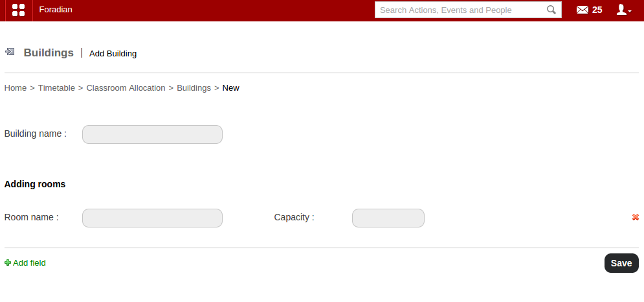644x302 pixels.
Task: Click the search magnifier icon
Action: click(x=551, y=10)
